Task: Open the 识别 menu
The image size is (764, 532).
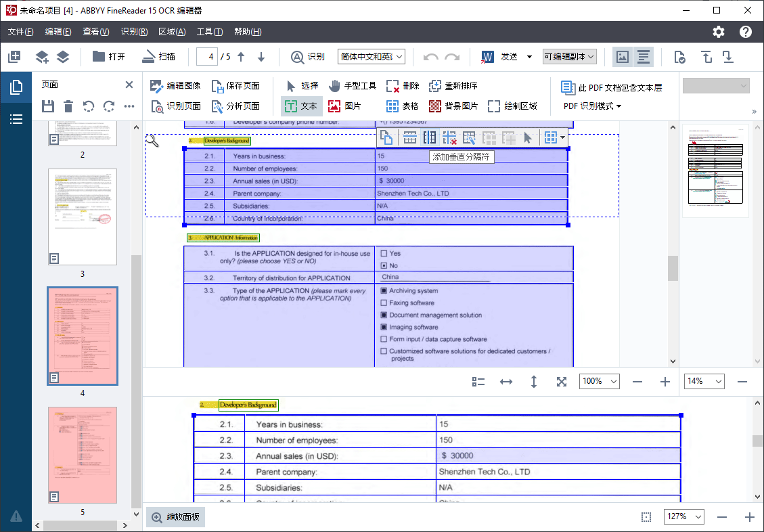Action: [x=134, y=31]
